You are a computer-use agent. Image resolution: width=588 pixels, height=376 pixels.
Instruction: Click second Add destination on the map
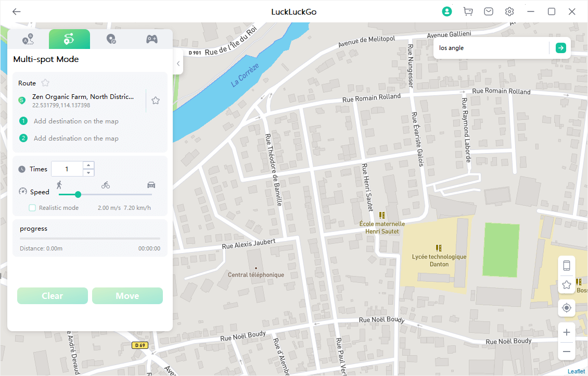click(x=76, y=139)
